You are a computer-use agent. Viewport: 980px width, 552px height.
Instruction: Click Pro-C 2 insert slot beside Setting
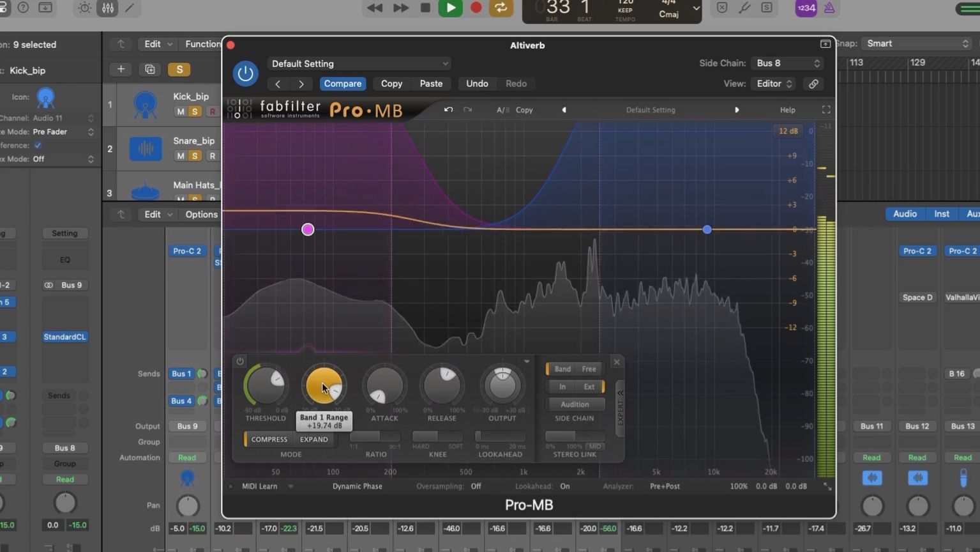click(x=187, y=251)
